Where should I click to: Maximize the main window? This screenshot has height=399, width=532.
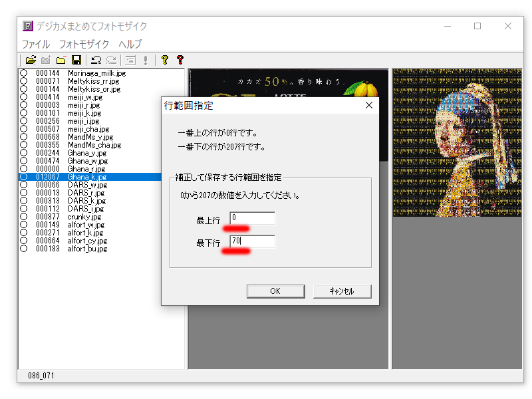(477, 26)
